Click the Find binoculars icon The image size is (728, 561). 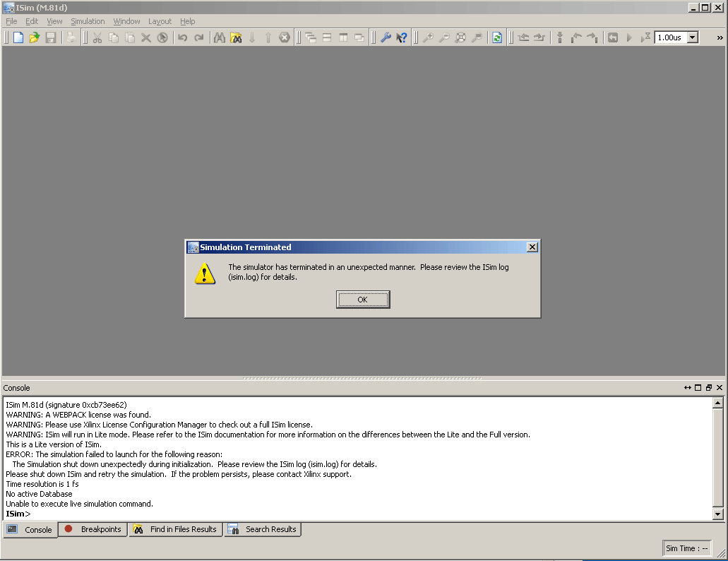220,37
